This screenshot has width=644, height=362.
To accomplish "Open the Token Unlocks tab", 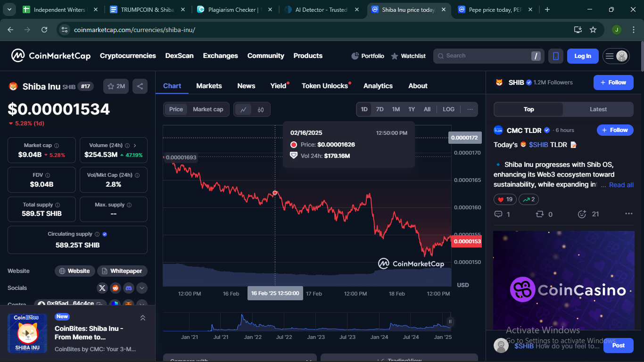I will pyautogui.click(x=324, y=86).
